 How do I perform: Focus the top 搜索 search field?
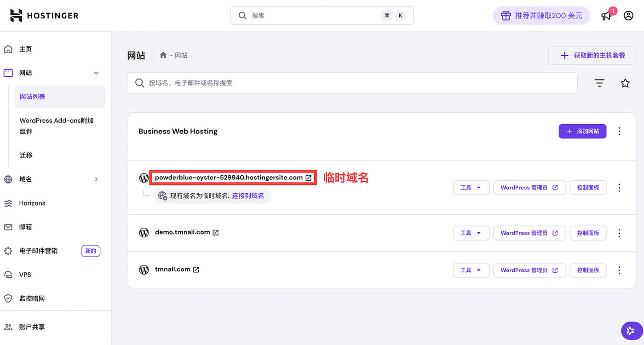click(322, 16)
